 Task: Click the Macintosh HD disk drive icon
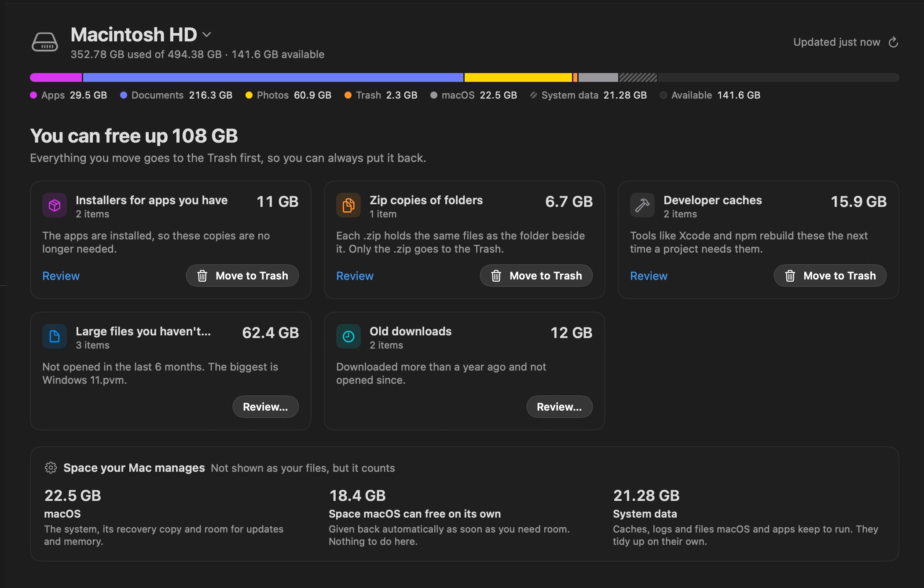[44, 42]
